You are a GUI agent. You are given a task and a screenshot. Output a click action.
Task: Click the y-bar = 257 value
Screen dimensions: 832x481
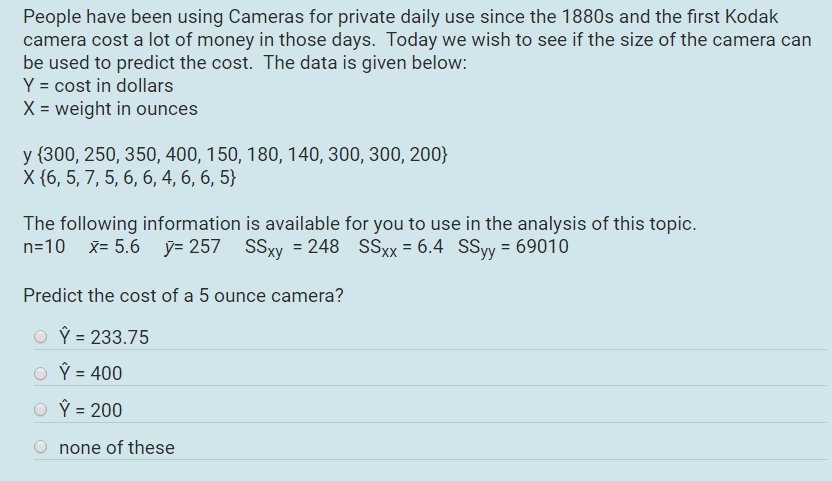pyautogui.click(x=192, y=246)
